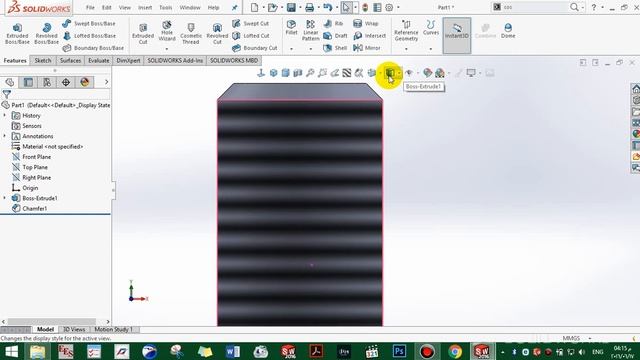640x360 pixels.
Task: Open Microsoft Word from the taskbar
Action: tap(233, 351)
